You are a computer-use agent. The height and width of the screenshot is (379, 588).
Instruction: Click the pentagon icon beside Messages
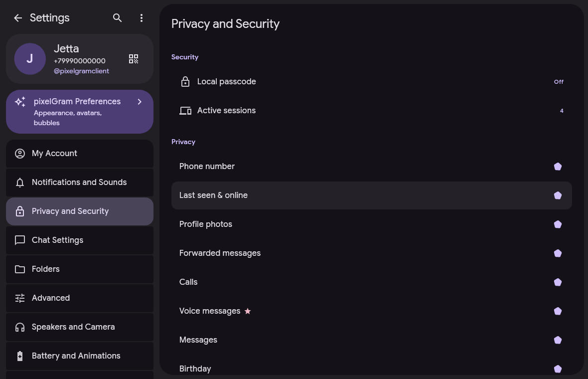click(x=558, y=340)
